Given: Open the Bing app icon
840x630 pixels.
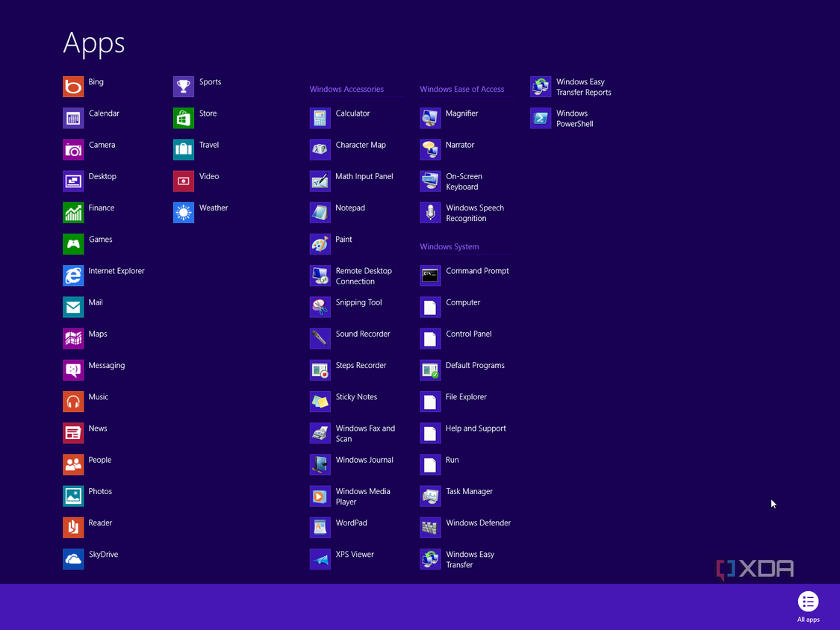Looking at the screenshot, I should pos(73,87).
